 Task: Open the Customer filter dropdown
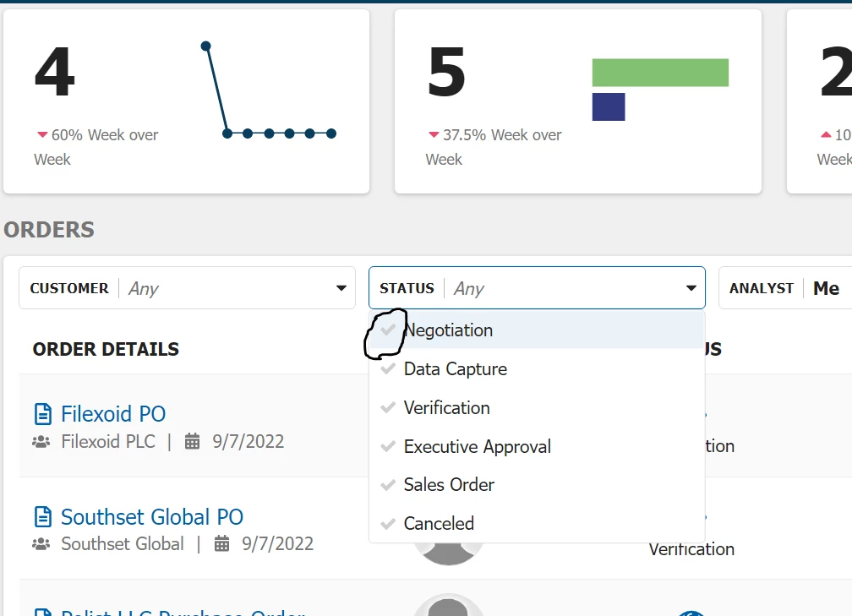187,288
